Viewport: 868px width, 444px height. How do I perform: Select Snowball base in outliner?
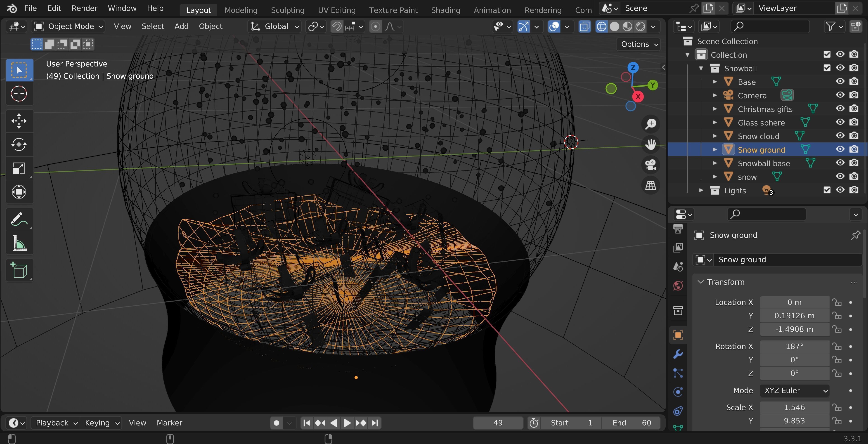[x=764, y=163]
